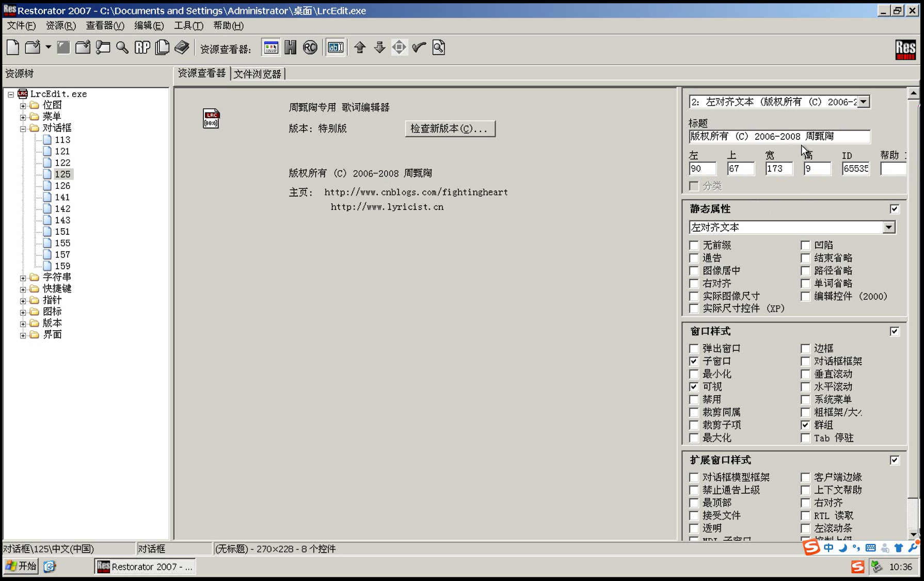Select dialog resource 126 in tree
The image size is (924, 581).
click(62, 186)
